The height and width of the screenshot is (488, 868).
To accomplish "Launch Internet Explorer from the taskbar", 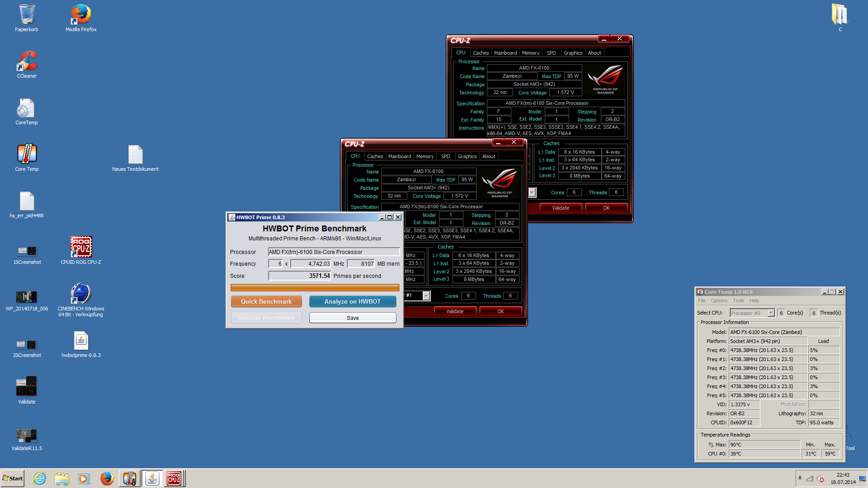I will 40,479.
